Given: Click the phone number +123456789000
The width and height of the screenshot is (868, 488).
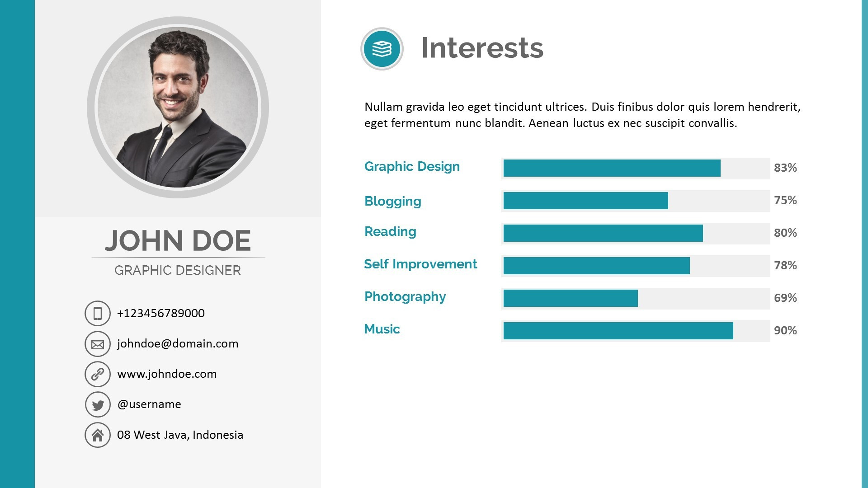Looking at the screenshot, I should [161, 313].
